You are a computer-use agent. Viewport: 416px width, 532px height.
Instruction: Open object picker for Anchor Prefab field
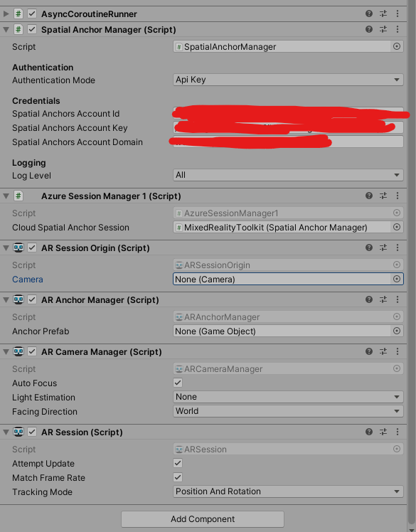click(396, 331)
